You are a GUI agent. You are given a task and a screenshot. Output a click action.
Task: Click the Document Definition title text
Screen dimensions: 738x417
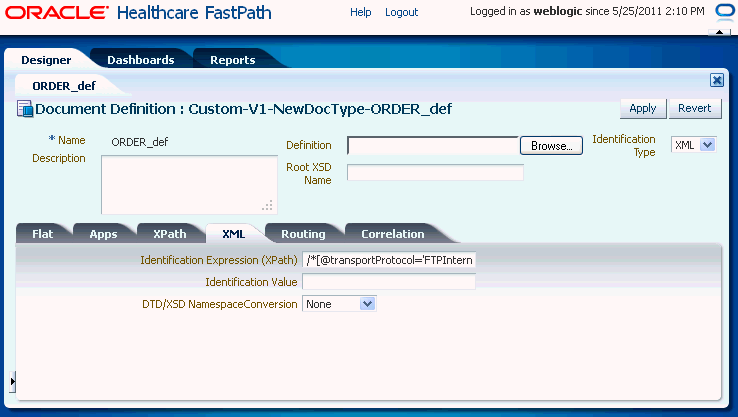pyautogui.click(x=243, y=109)
